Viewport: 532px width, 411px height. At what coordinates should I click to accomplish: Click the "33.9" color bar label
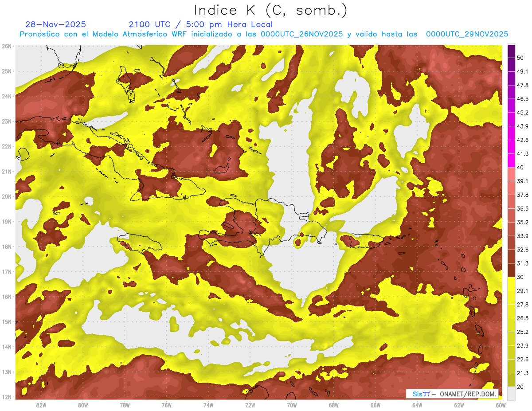pyautogui.click(x=523, y=236)
